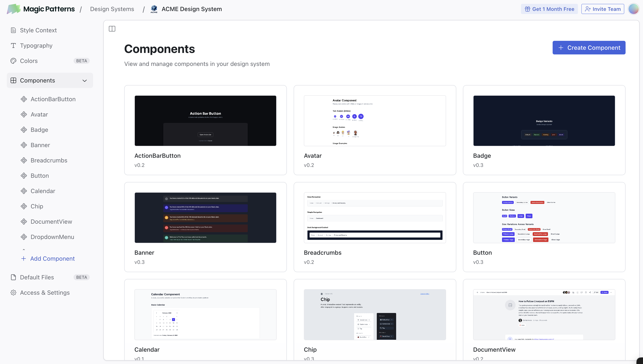643x364 pixels.
Task: Open Design Systems breadcrumb link
Action: [112, 9]
